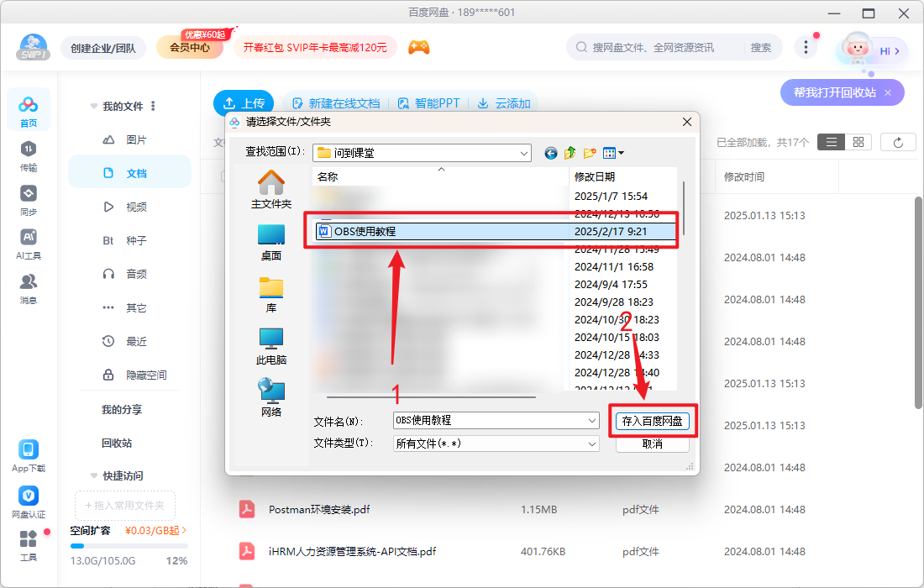Click the storage usage progress bar
This screenshot has height=588, width=924.
point(129,546)
